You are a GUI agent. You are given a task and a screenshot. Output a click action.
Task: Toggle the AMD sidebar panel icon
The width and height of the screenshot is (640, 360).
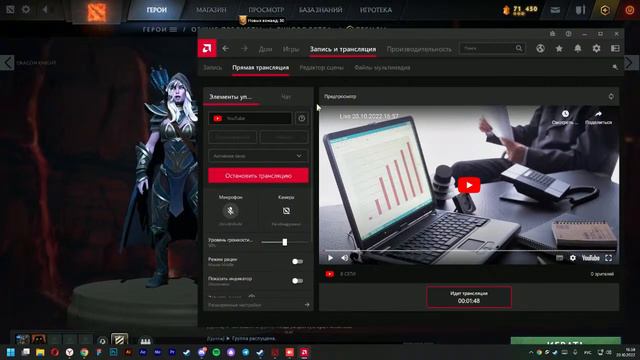click(x=615, y=49)
